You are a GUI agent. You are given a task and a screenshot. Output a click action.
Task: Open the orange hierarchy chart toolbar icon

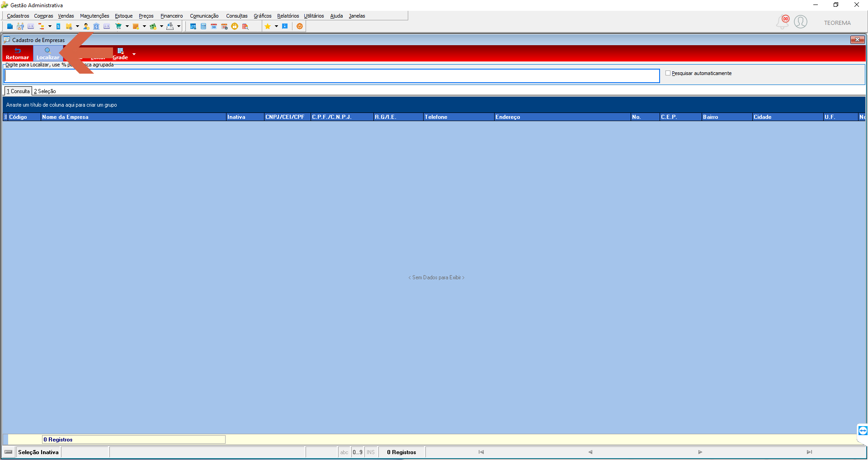point(41,26)
